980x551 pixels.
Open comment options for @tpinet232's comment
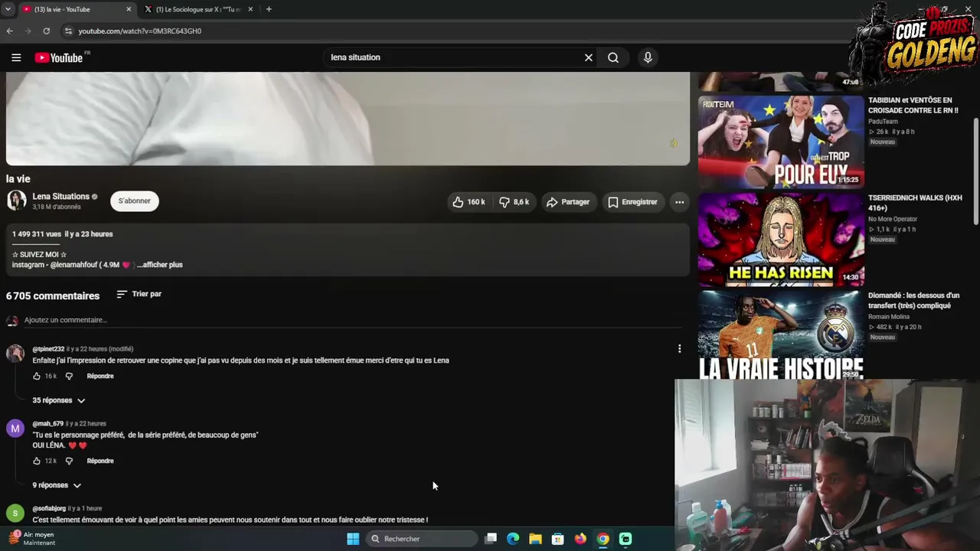(x=679, y=349)
